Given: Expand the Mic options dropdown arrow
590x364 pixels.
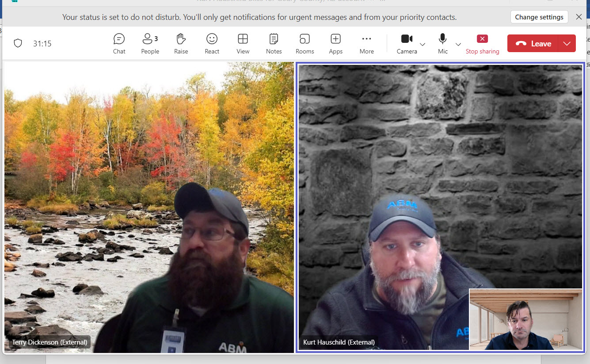Looking at the screenshot, I should (458, 44).
